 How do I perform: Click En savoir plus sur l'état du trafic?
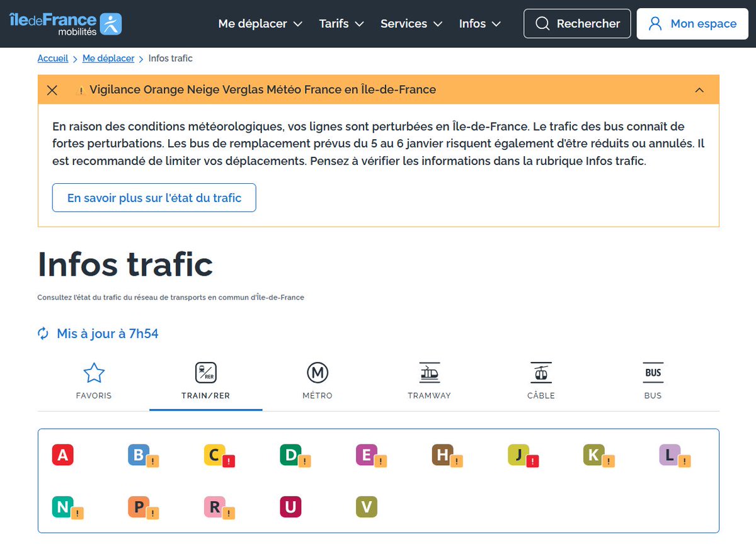pyautogui.click(x=154, y=198)
